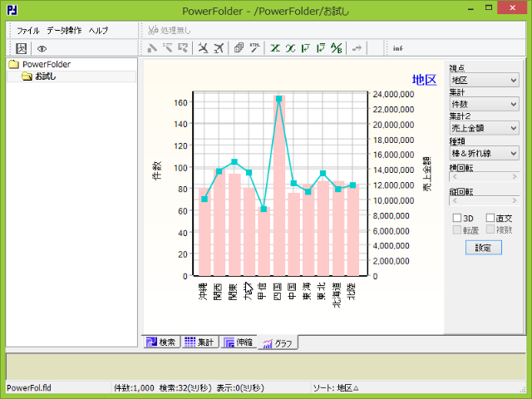532x399 pixels.
Task: Click the PowerFolder app icon in title bar
Action: [x=12, y=10]
